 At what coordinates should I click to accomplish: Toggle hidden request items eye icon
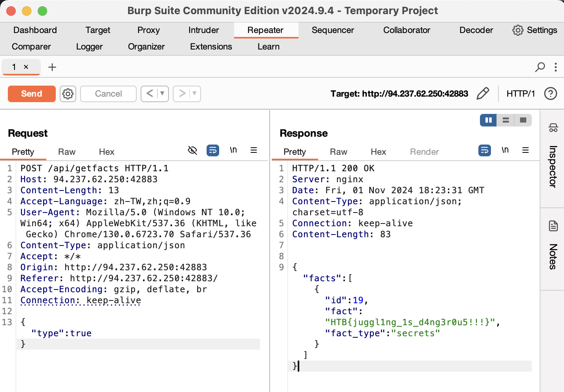(192, 150)
